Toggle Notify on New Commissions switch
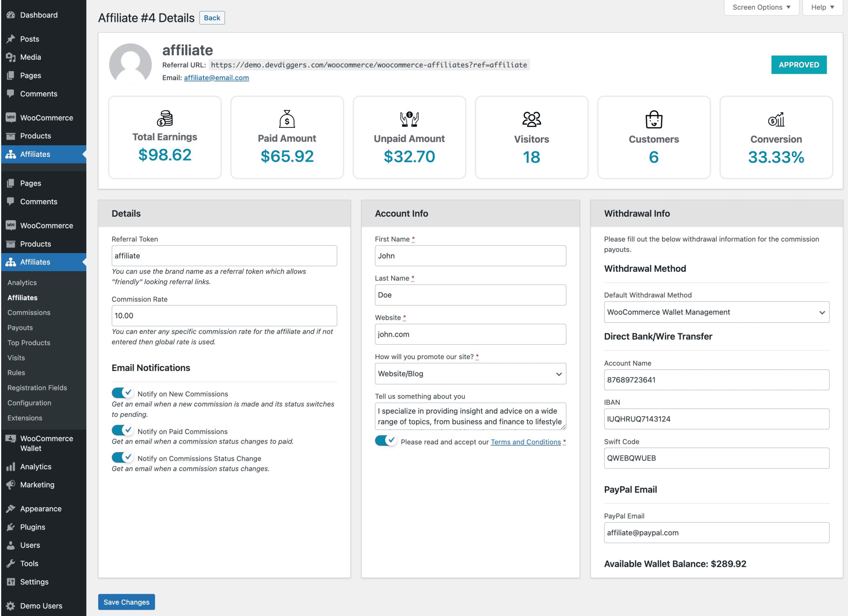Viewport: 848px width, 616px height. 122,393
